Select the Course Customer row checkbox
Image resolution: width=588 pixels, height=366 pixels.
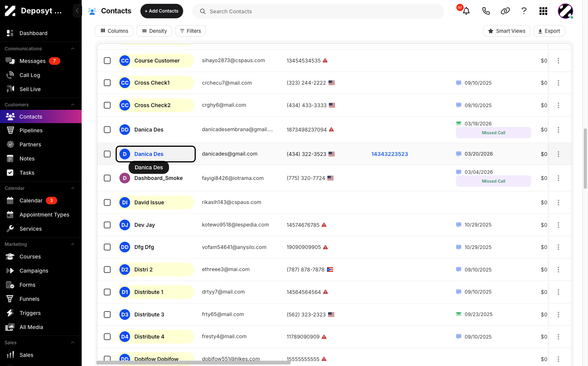(107, 61)
